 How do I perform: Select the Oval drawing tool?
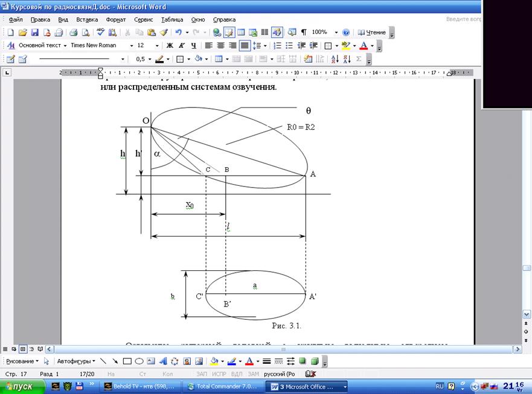(x=138, y=361)
